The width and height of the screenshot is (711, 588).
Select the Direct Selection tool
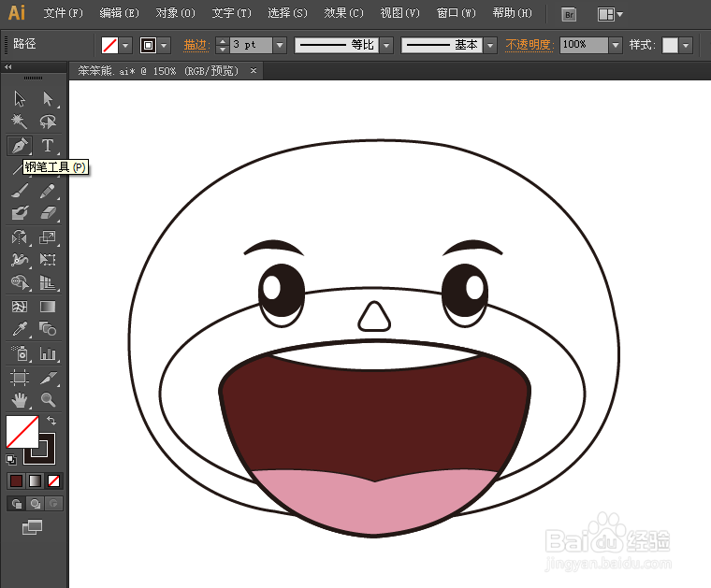click(48, 98)
